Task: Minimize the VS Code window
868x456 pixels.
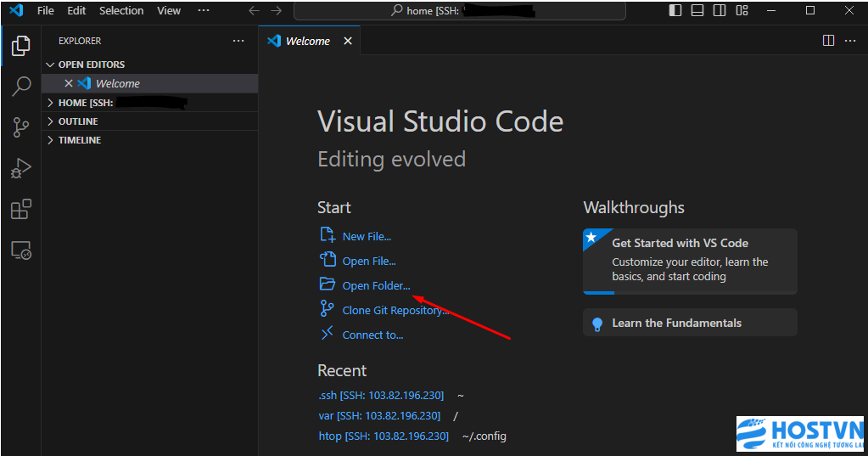Action: (x=771, y=10)
